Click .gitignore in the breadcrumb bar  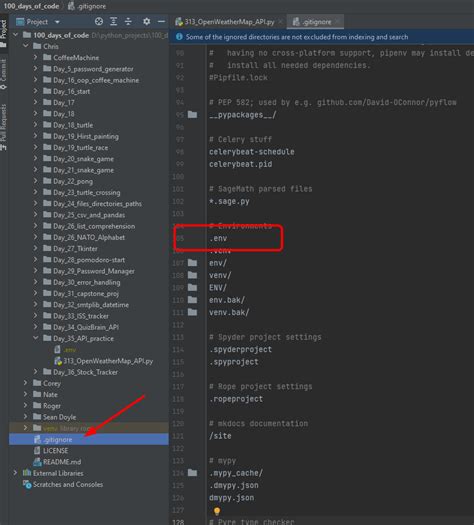pyautogui.click(x=87, y=6)
